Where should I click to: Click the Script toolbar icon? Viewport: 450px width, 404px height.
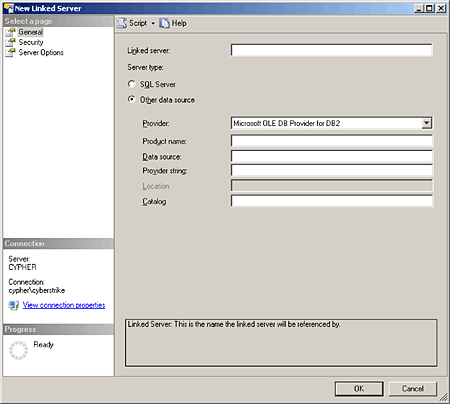point(122,23)
